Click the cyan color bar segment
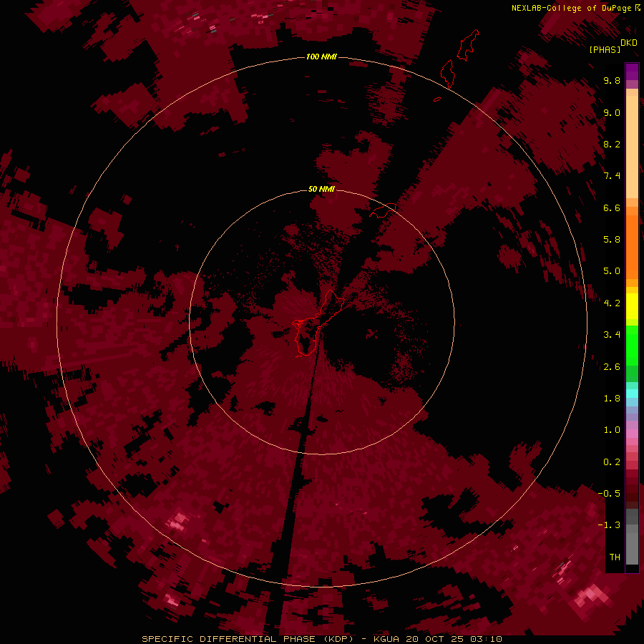This screenshot has height=644, width=644. [632, 394]
